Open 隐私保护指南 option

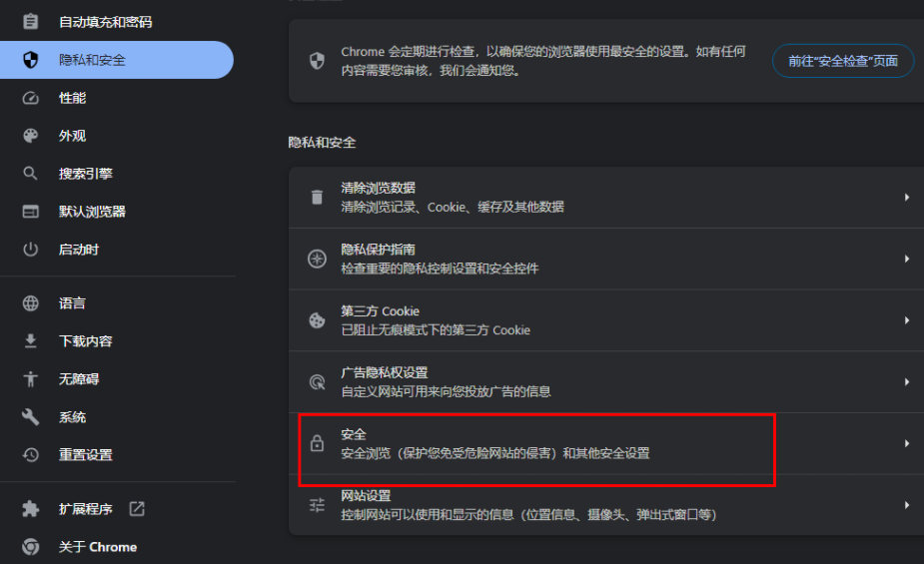606,259
